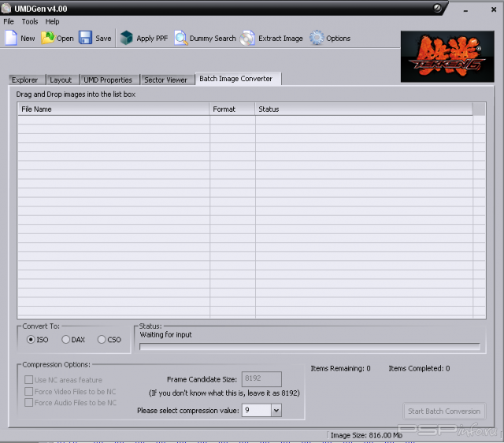Switch to the UMD Properties tab

point(108,80)
